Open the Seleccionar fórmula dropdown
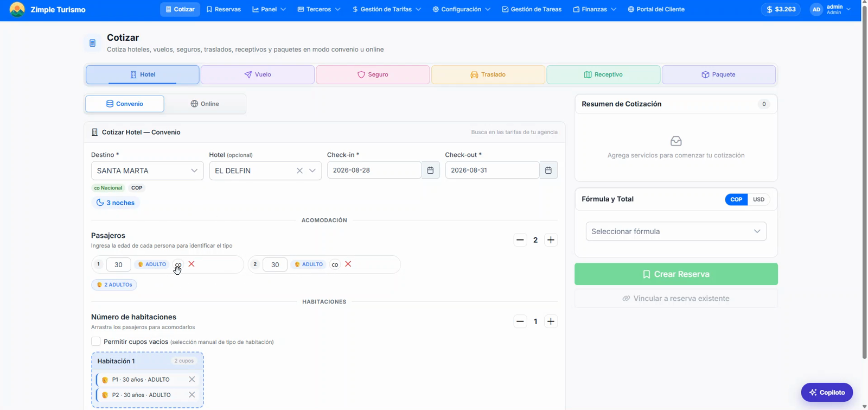The width and height of the screenshot is (868, 410). pyautogui.click(x=676, y=231)
